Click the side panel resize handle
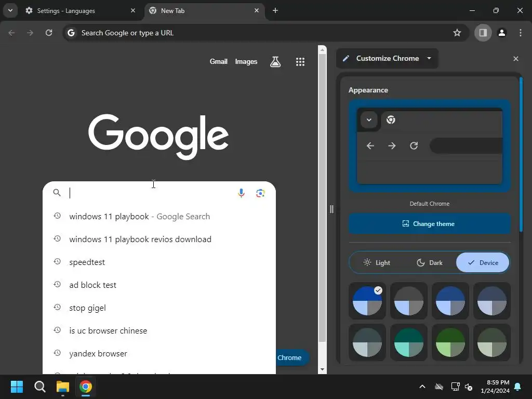Viewport: 532px width, 399px height. pos(331,209)
